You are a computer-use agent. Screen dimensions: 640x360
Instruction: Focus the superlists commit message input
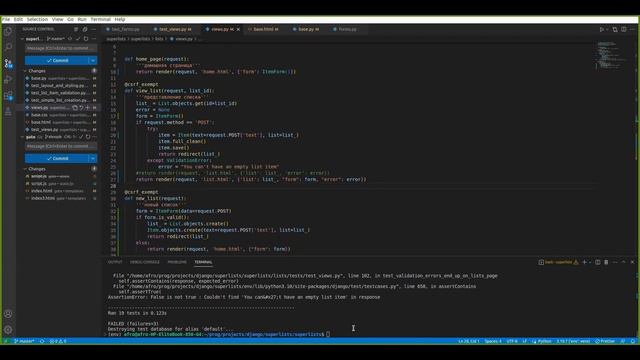(61, 48)
